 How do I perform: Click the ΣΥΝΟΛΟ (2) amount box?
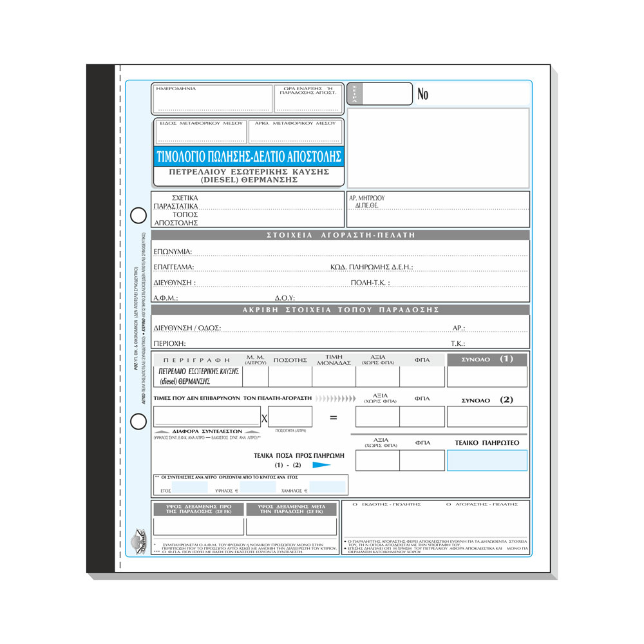(487, 417)
